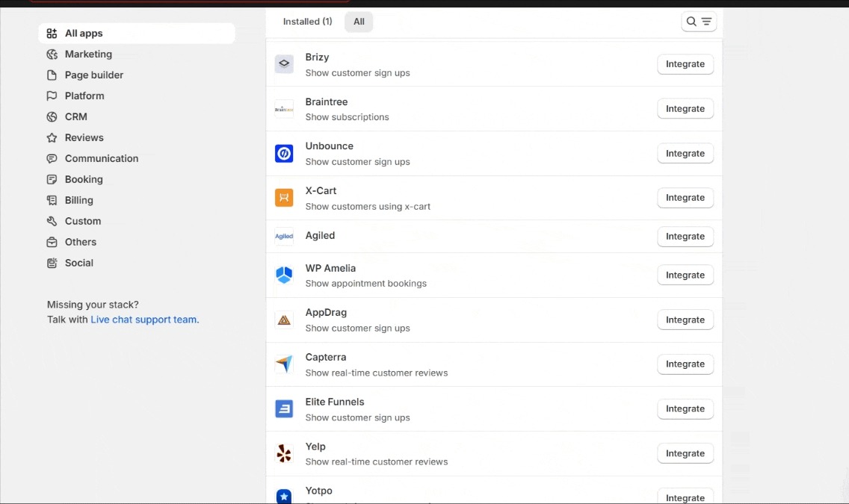Click the Reviews star icon
This screenshot has width=849, height=504.
(x=52, y=138)
